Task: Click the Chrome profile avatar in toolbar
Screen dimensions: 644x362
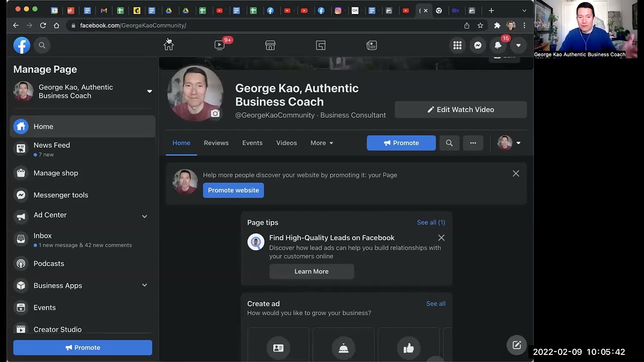Action: (x=511, y=25)
